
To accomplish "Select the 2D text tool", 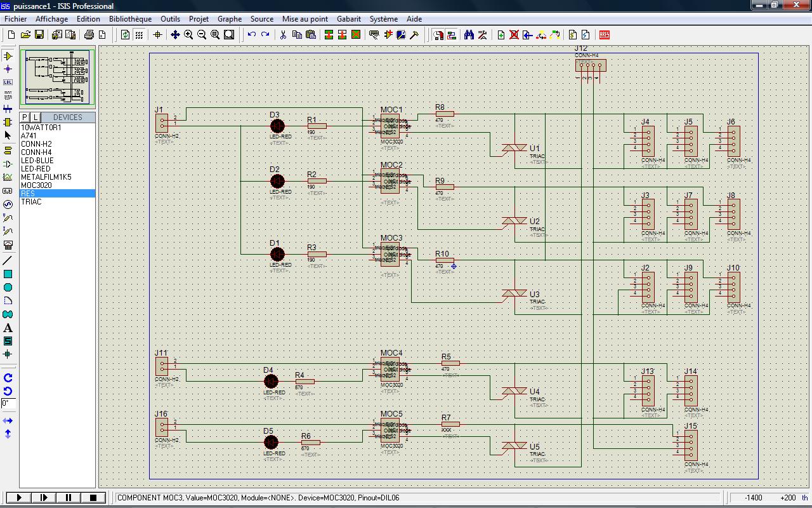I will pos(8,328).
